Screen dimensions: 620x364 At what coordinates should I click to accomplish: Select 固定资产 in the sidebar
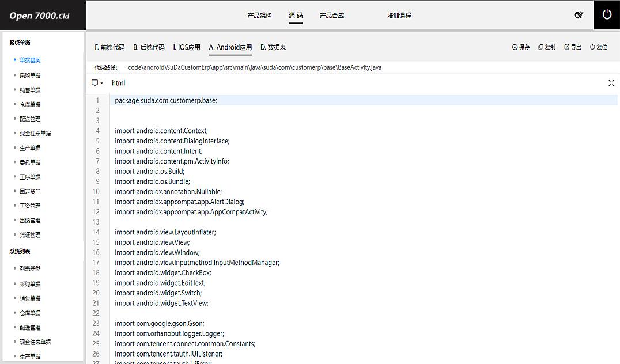[x=30, y=191]
